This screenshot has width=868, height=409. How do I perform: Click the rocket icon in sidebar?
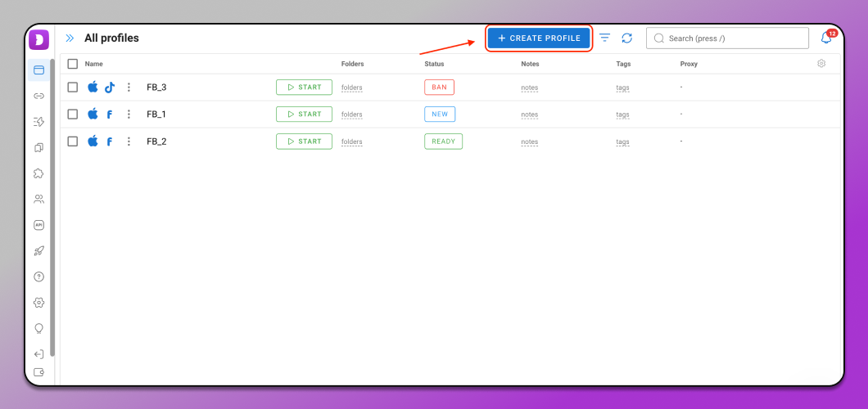pyautogui.click(x=38, y=251)
